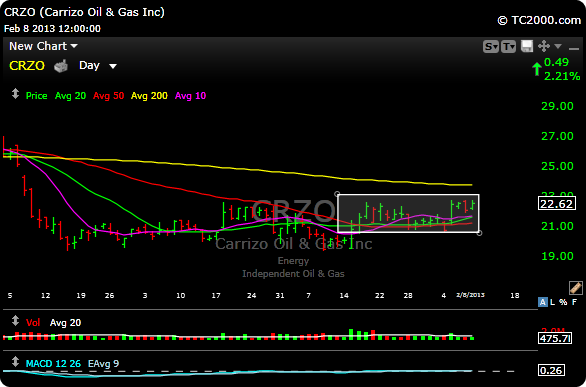Select the Avg 20 indicator label

pos(70,96)
